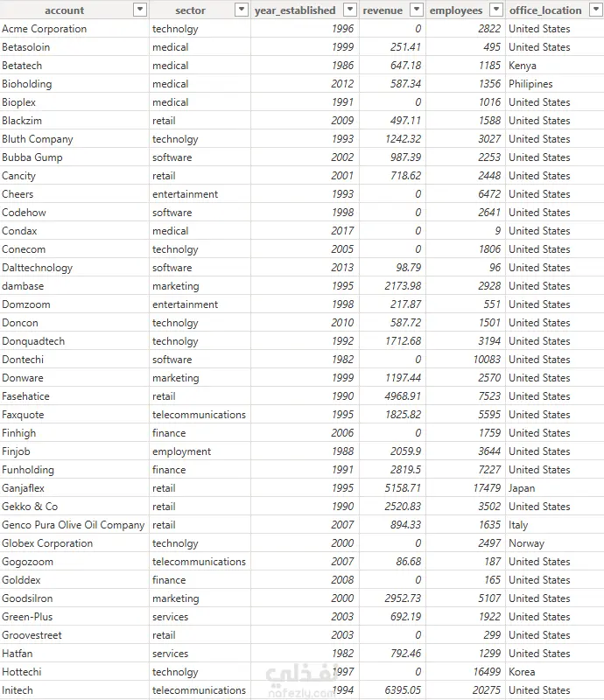Expand the year_established filter arrow
The height and width of the screenshot is (700, 604).
pyautogui.click(x=350, y=10)
